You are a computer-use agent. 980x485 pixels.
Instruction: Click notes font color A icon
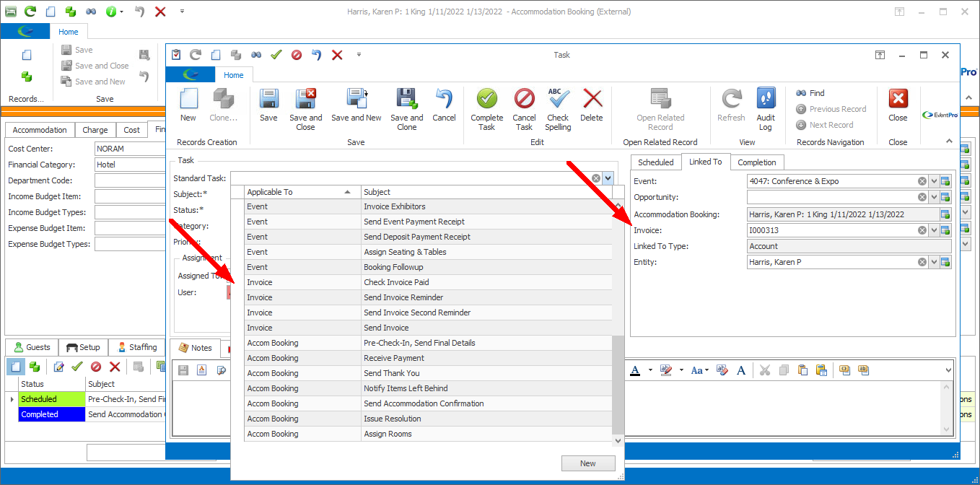tap(635, 370)
